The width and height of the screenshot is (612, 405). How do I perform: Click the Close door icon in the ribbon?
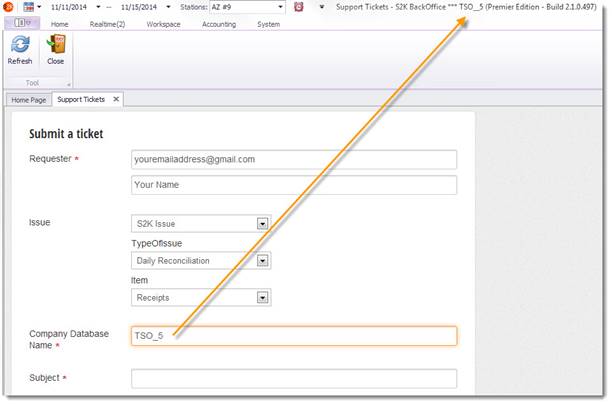(x=56, y=44)
